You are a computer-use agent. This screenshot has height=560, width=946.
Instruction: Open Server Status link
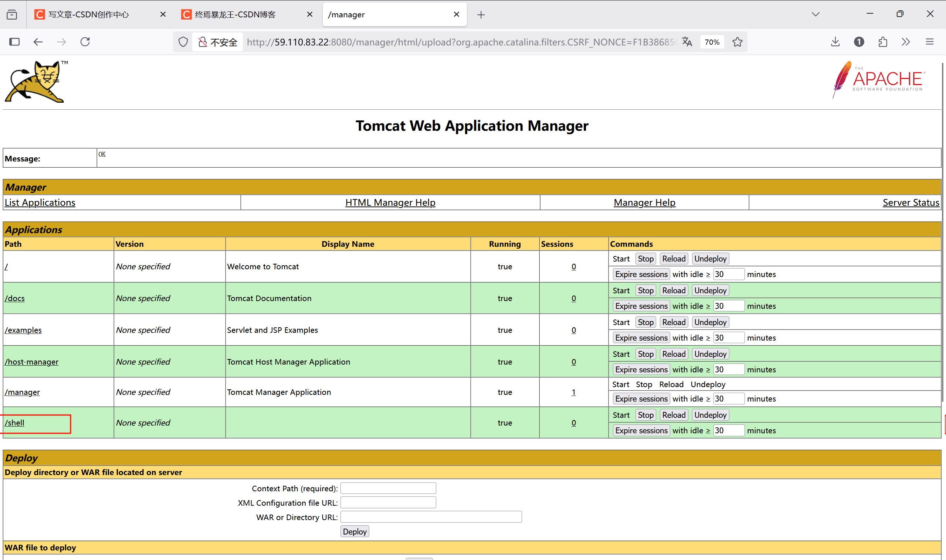tap(911, 203)
